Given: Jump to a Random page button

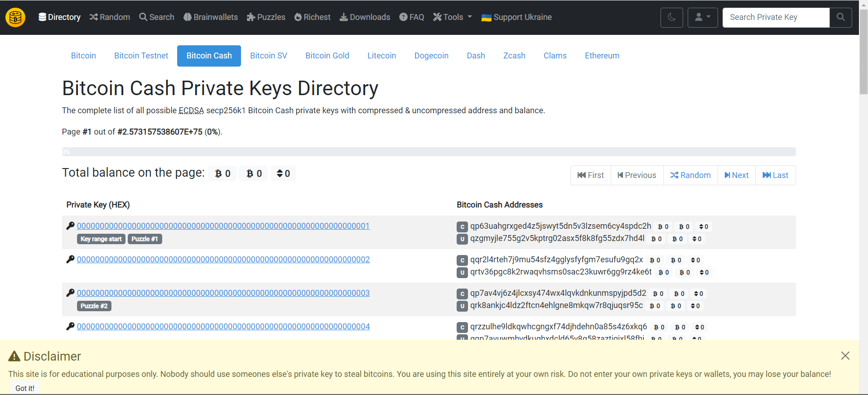Looking at the screenshot, I should (x=690, y=175).
